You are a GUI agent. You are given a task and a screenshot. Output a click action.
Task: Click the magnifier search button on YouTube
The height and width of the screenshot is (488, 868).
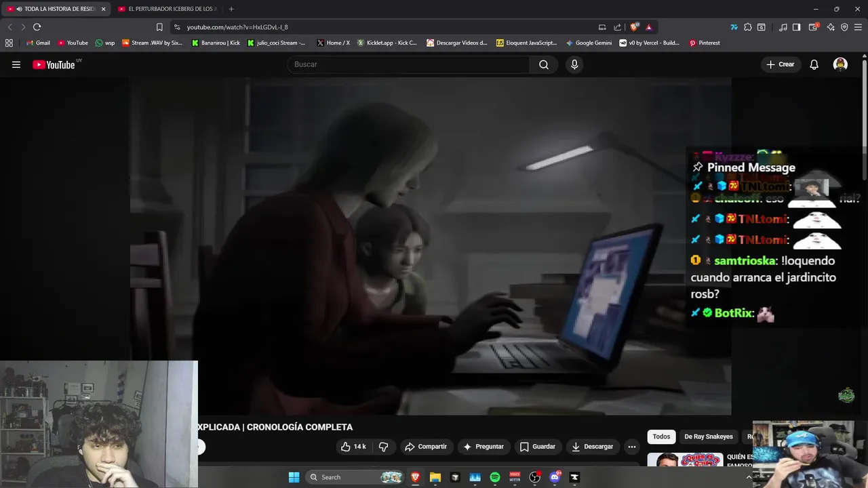click(x=543, y=64)
